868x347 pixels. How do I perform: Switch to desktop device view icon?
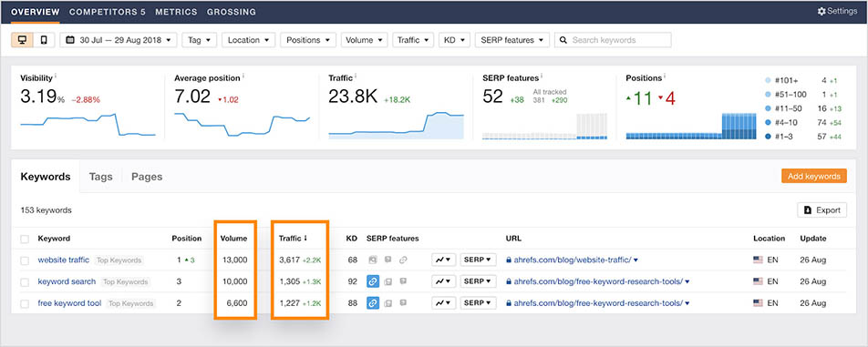tap(22, 40)
